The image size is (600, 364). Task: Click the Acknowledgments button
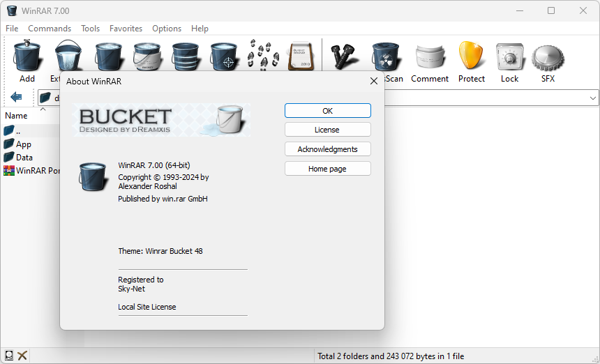point(327,149)
